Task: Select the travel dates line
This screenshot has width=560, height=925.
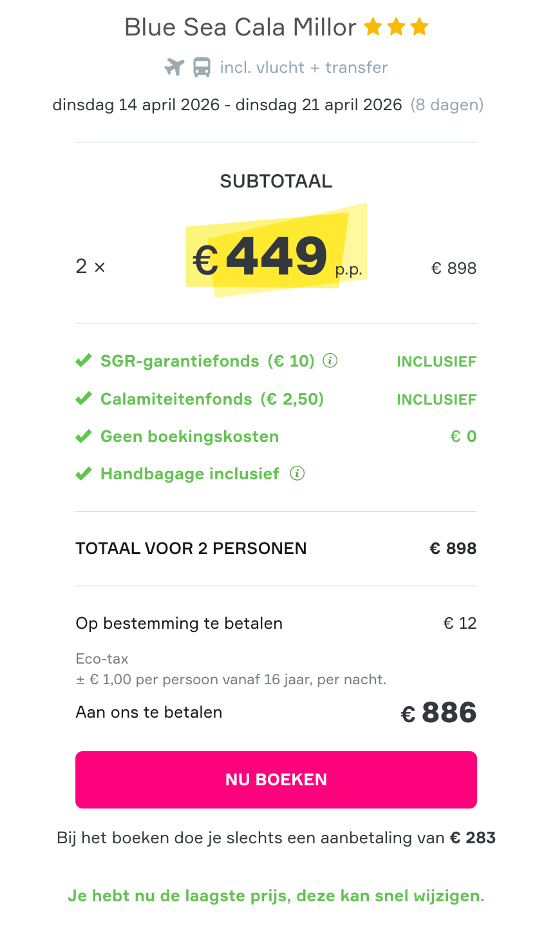Action: [228, 105]
